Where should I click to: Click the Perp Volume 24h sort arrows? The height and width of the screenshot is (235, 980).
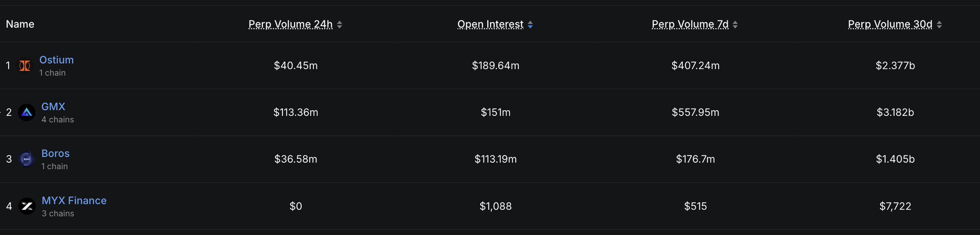[x=339, y=24]
